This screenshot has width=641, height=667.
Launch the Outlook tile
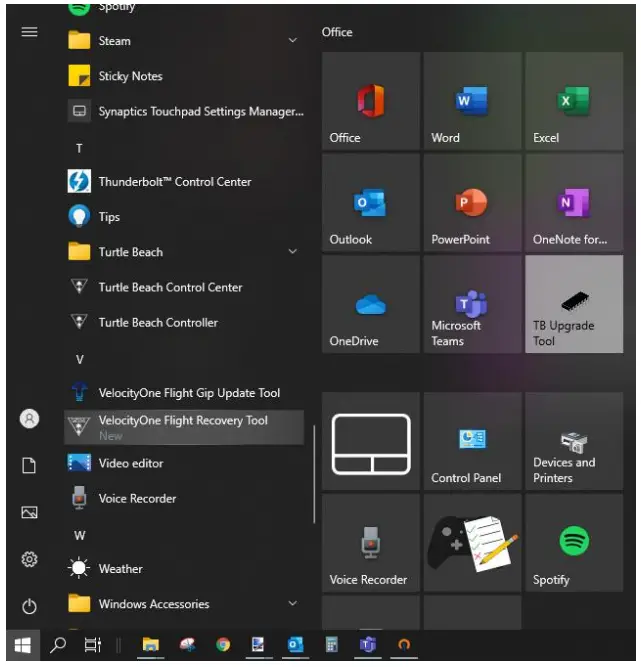click(x=371, y=203)
